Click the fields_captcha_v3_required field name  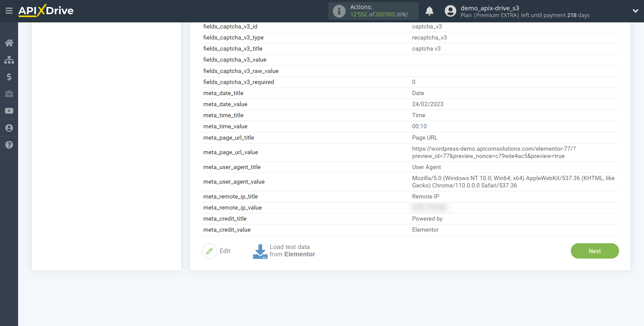pos(238,82)
